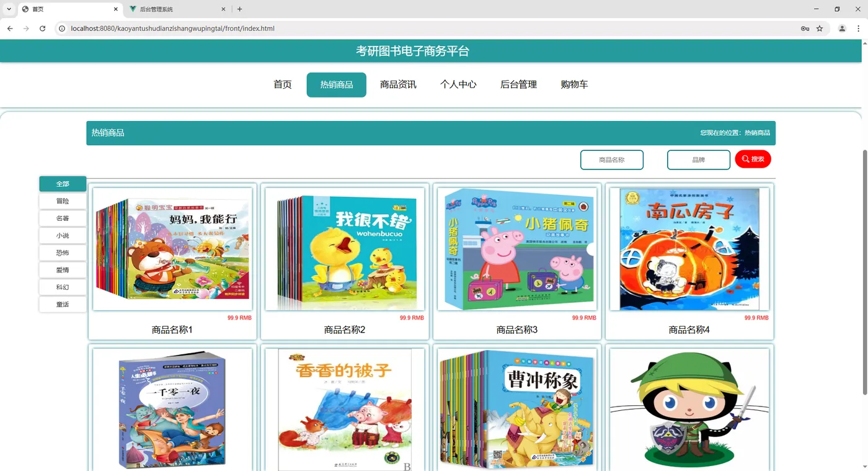Open the browser profile icon
The height and width of the screenshot is (471, 868).
pos(842,29)
